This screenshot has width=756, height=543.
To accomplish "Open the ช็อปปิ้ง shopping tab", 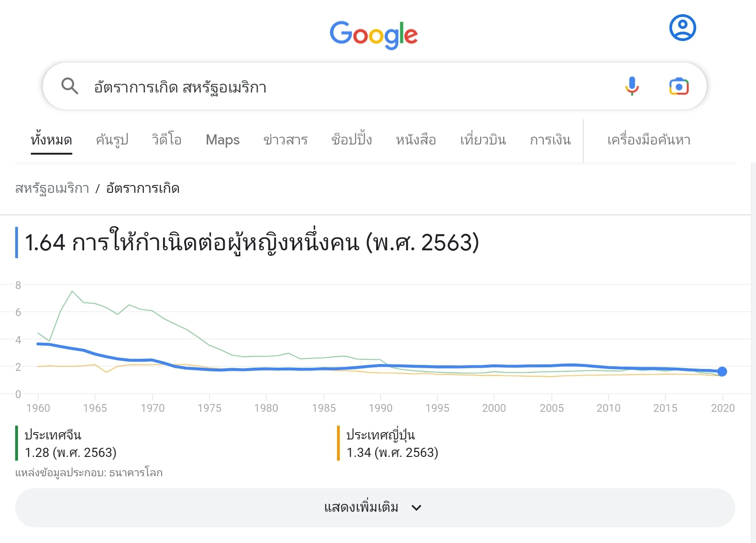I will tap(352, 139).
